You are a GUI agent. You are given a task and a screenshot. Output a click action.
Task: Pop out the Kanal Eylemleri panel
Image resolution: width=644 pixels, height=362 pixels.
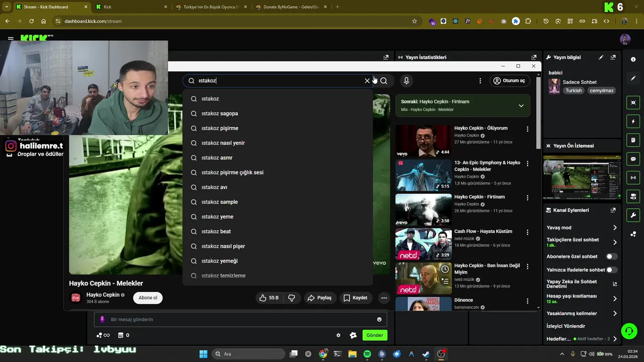click(x=613, y=210)
